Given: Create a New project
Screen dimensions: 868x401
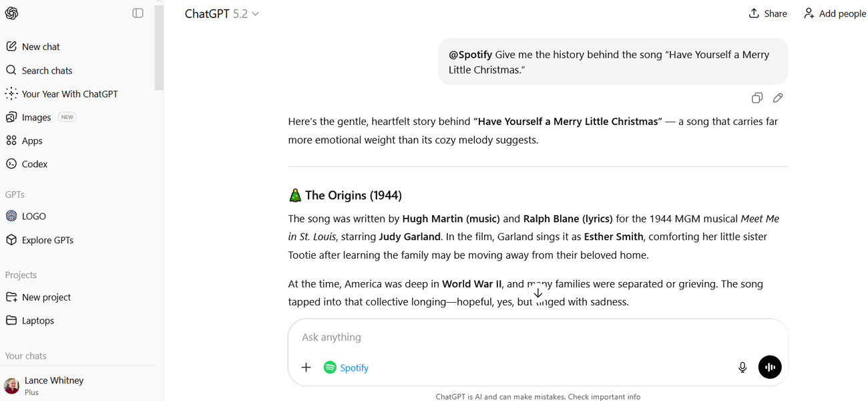Looking at the screenshot, I should 45,297.
